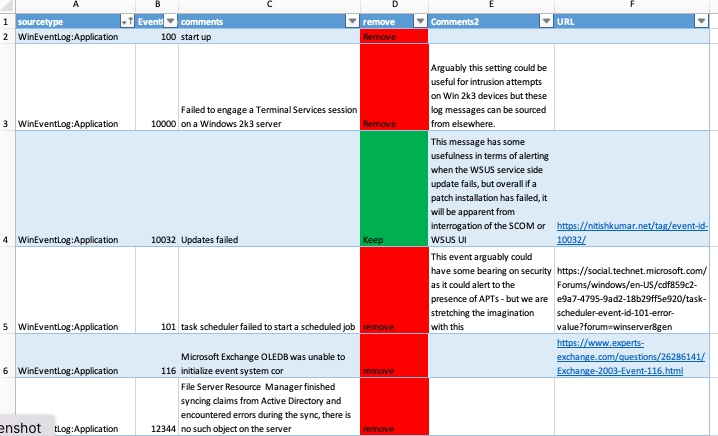The width and height of the screenshot is (718, 436).
Task: Select column C header
Action: (x=269, y=5)
